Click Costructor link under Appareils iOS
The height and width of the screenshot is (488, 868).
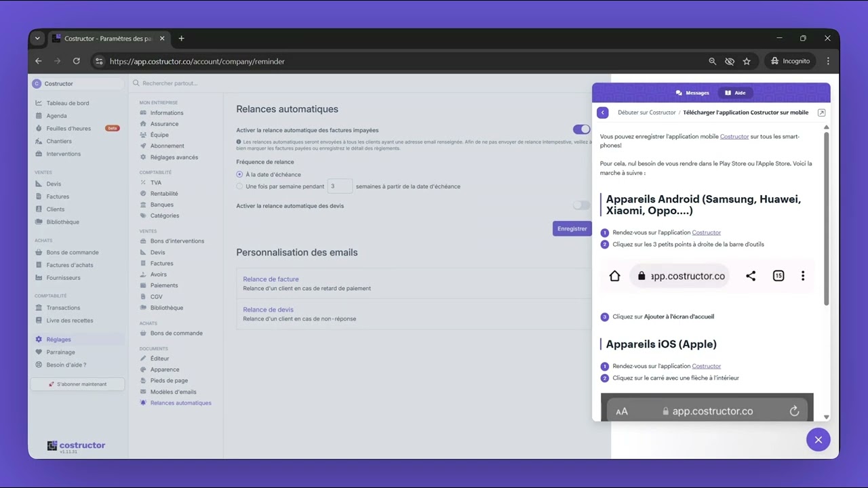706,366
